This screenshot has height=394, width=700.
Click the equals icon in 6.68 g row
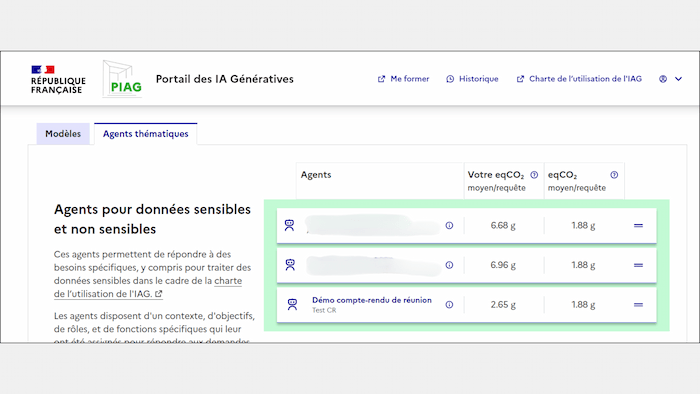(638, 226)
